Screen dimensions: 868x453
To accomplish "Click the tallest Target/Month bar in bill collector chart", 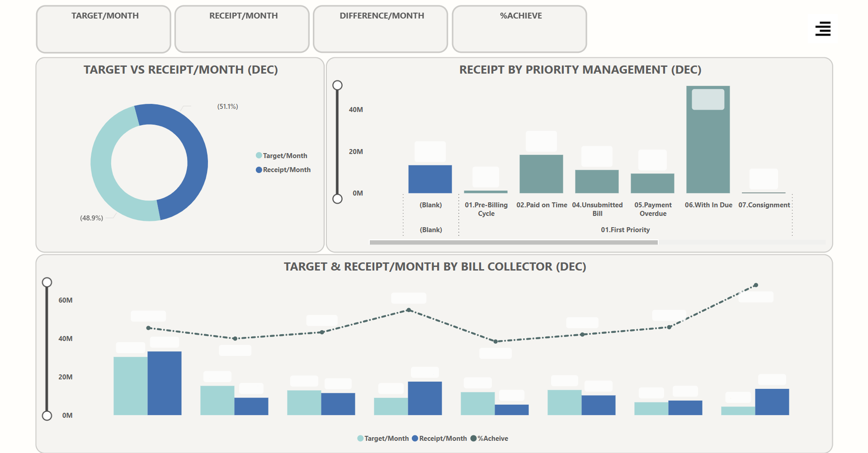I will (x=131, y=386).
